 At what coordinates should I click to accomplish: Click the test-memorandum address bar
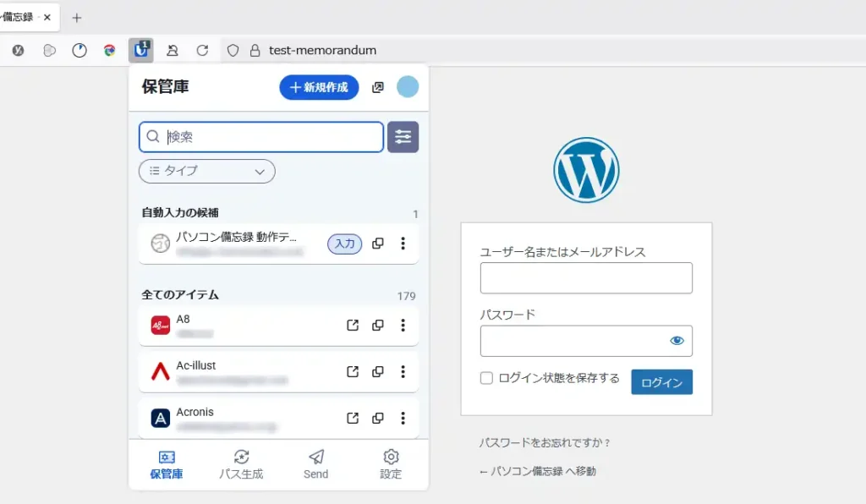point(322,50)
